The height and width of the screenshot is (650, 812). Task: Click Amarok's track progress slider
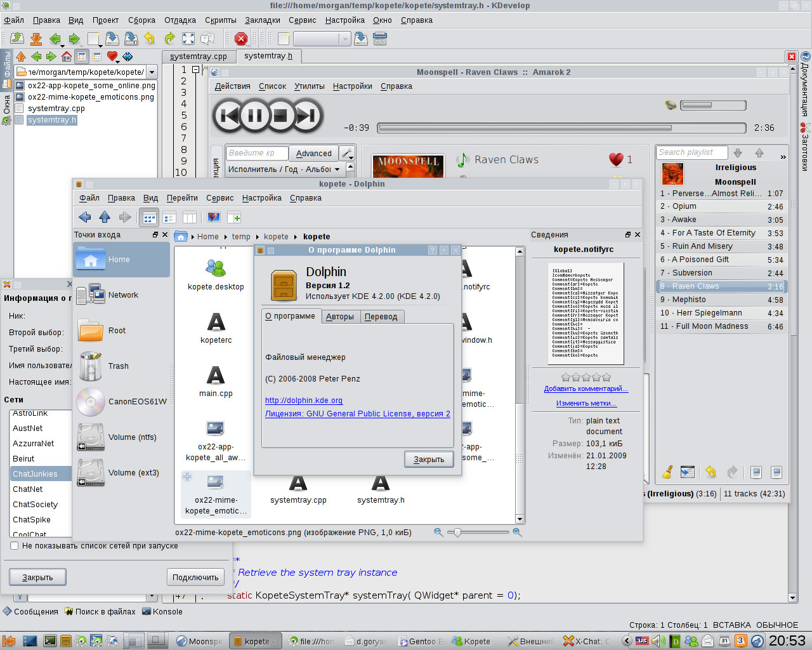[x=561, y=128]
